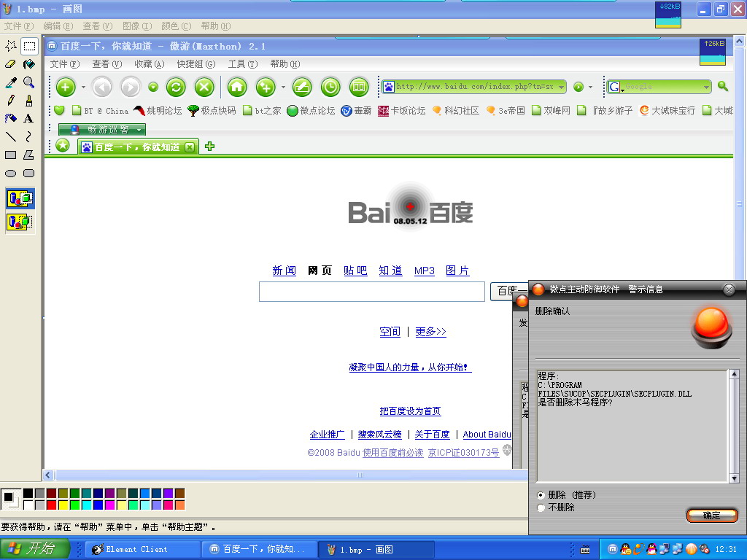Viewport: 747px width, 560px height.
Task: Open the go button dropdown arrow by address bar
Action: coord(591,87)
